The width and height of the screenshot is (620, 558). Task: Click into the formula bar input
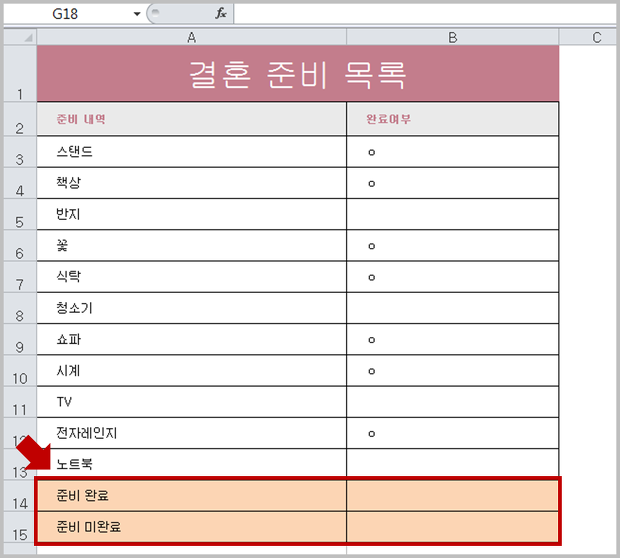[x=424, y=14]
